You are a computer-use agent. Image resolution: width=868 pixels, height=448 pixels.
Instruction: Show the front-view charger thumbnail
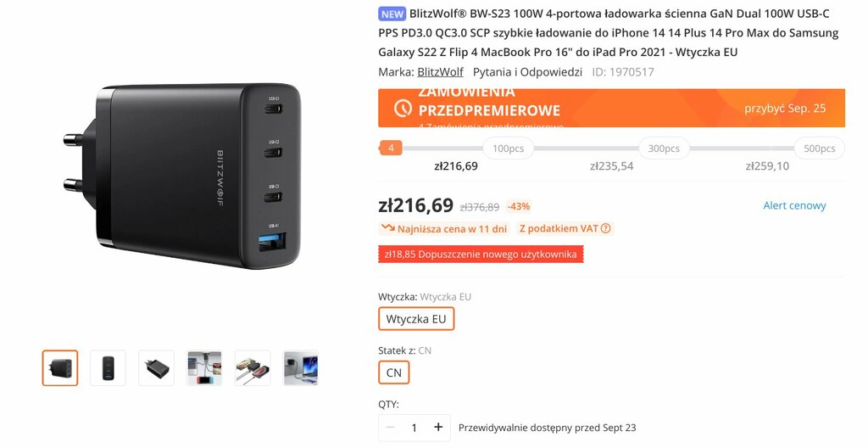(x=108, y=368)
